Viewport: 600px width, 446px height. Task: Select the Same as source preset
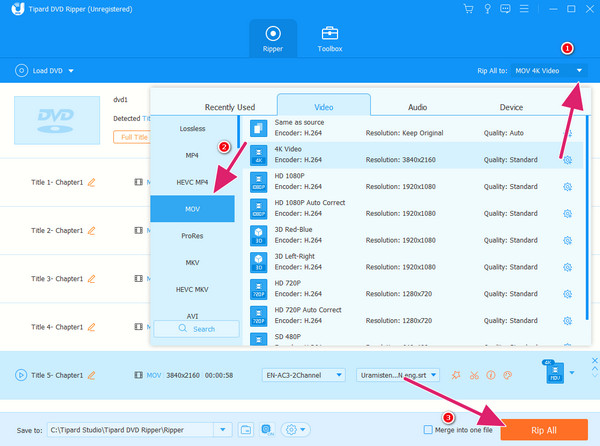413,128
